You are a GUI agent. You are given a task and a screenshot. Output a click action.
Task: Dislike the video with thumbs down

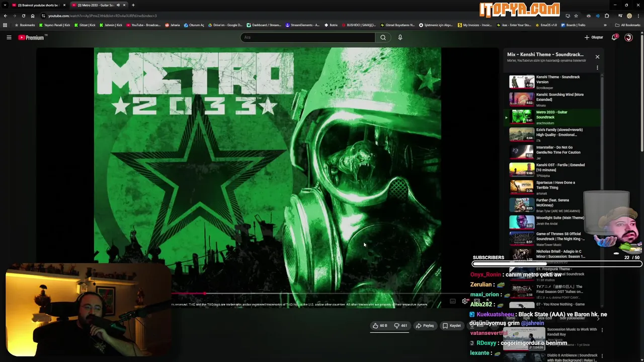point(401,326)
